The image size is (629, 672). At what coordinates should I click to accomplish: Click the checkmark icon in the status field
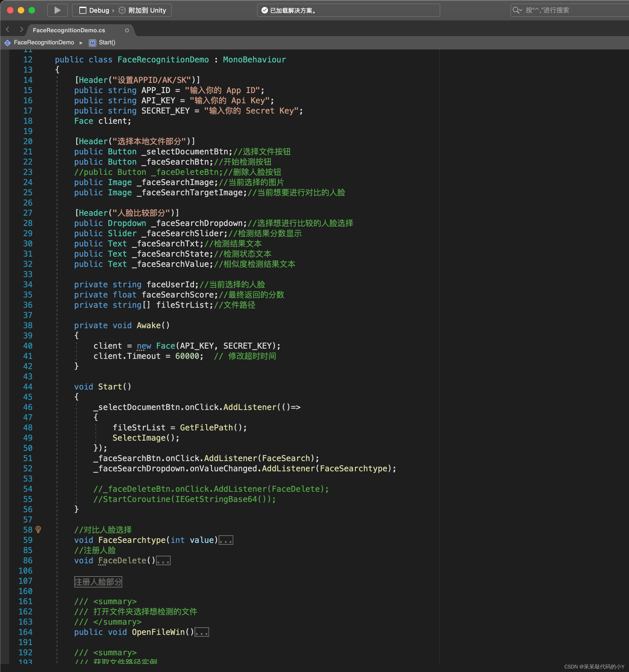(264, 10)
